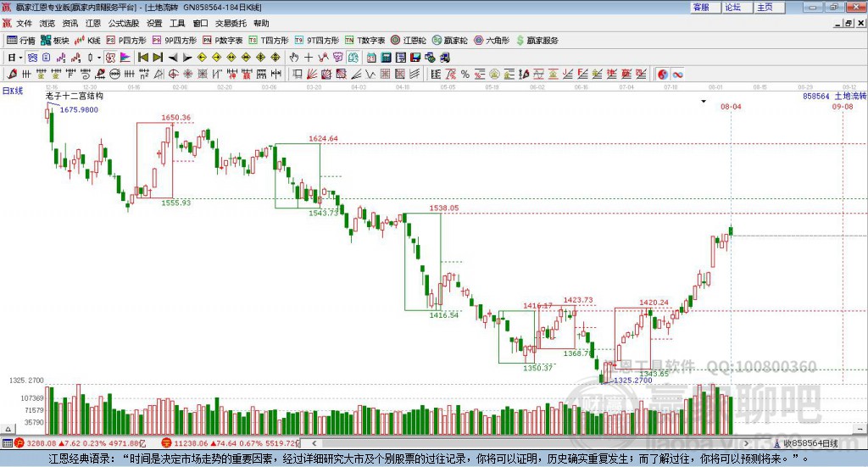Open the 9P四方形 tool

pyautogui.click(x=174, y=41)
